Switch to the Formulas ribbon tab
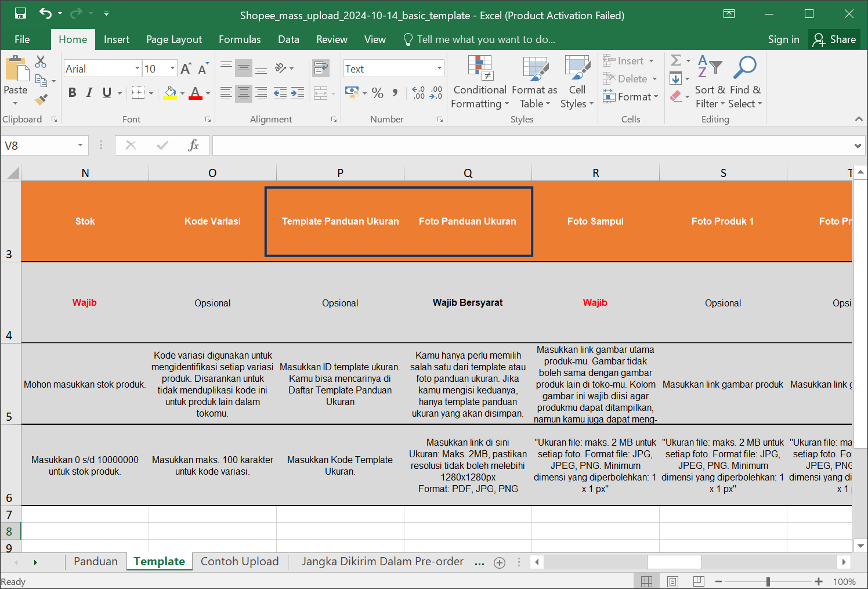Screen dimensions: 868x589 (x=240, y=39)
